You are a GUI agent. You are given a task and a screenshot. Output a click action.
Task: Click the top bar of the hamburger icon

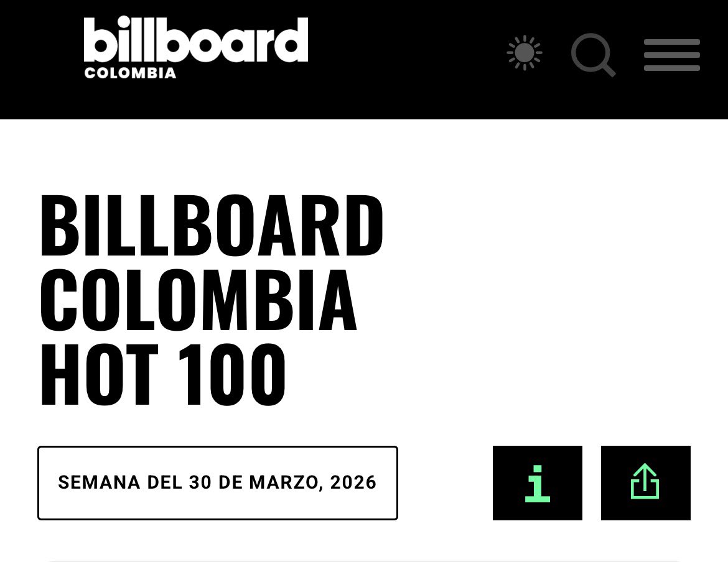coord(671,42)
